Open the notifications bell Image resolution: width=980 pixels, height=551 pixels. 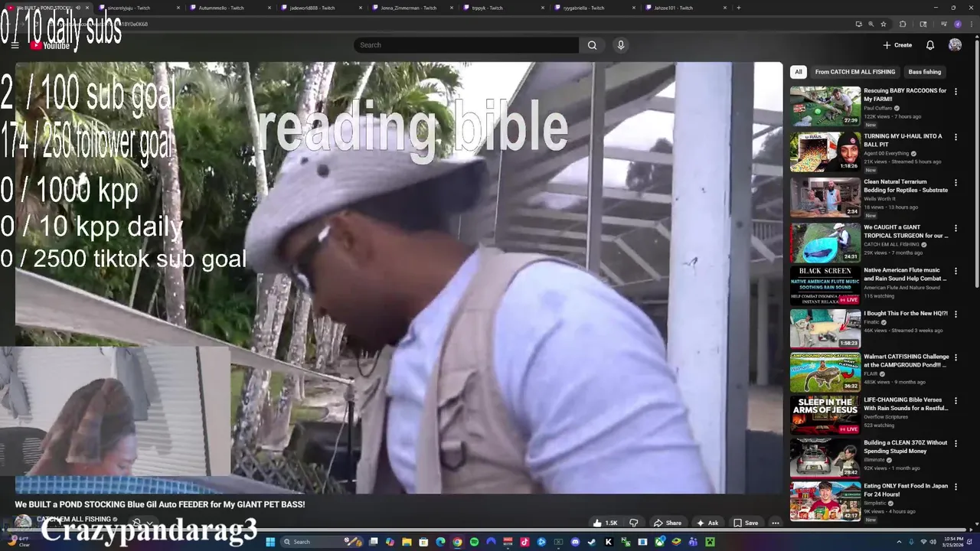tap(930, 45)
